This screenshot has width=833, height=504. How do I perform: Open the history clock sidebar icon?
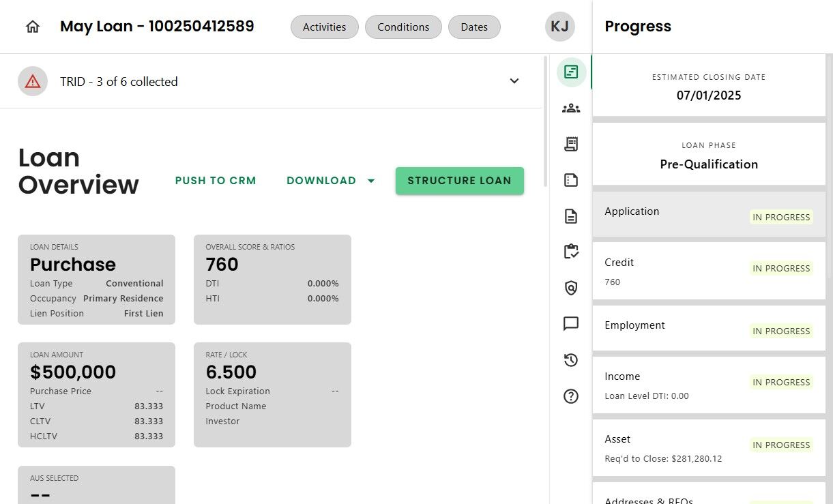tap(571, 360)
